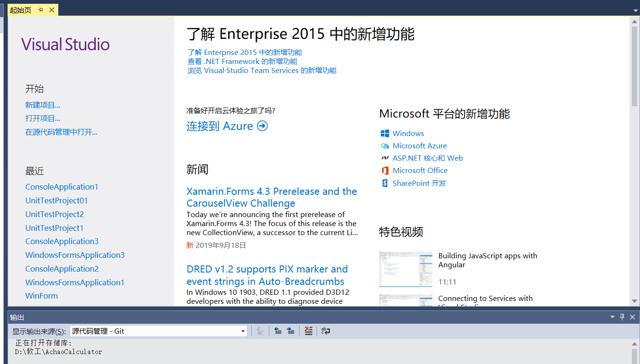Open recent project WindowsFormsApplication1
This screenshot has width=640, height=364.
pos(75,282)
